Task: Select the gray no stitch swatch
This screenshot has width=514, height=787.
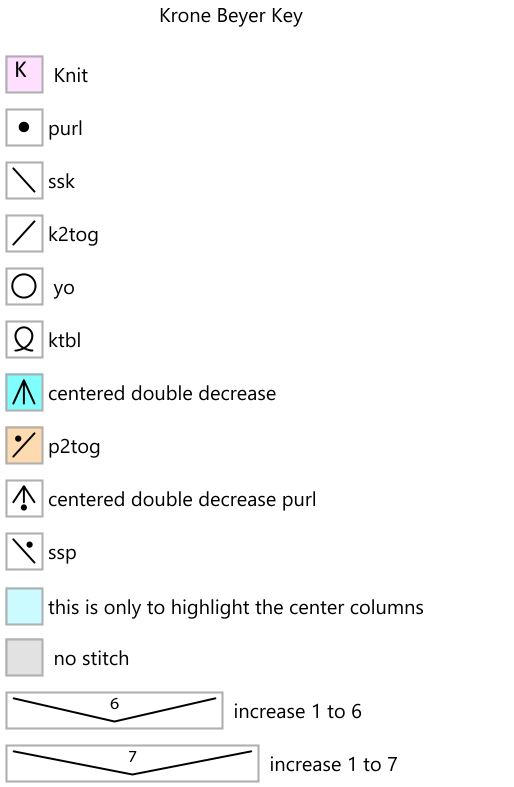Action: click(x=24, y=658)
